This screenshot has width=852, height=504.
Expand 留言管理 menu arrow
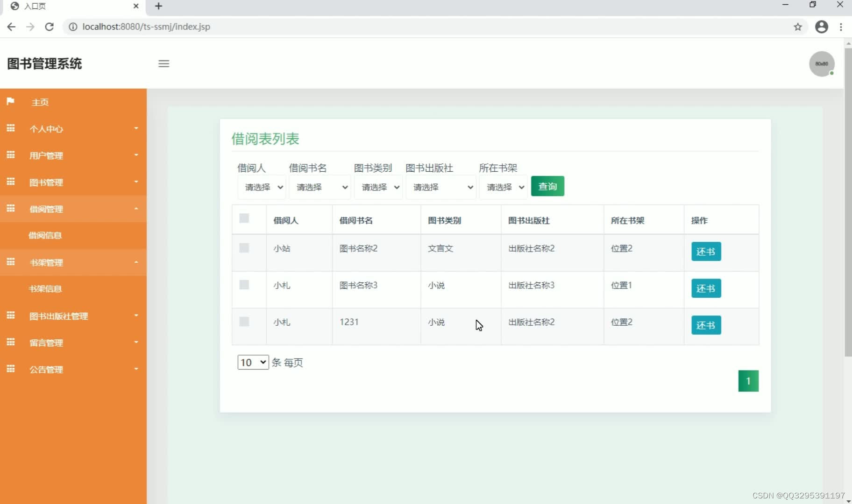[x=136, y=342]
